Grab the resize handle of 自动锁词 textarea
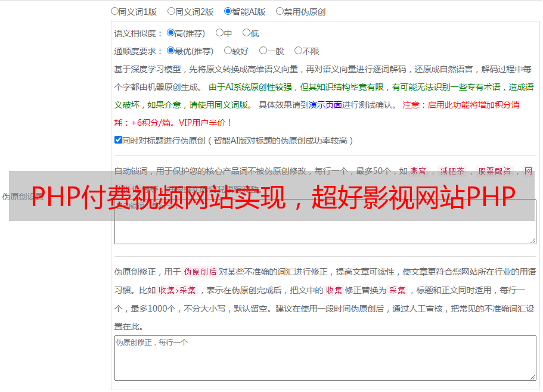This screenshot has height=392, width=543. tap(533, 241)
